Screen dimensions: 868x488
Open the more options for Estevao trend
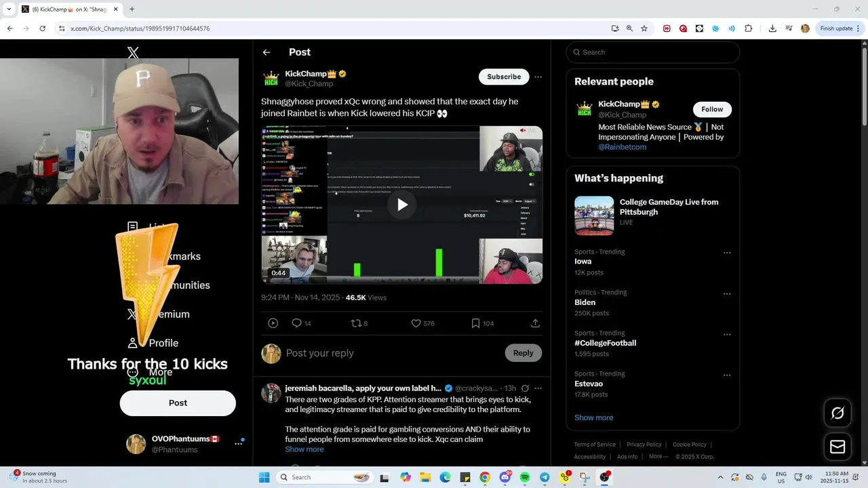click(727, 375)
